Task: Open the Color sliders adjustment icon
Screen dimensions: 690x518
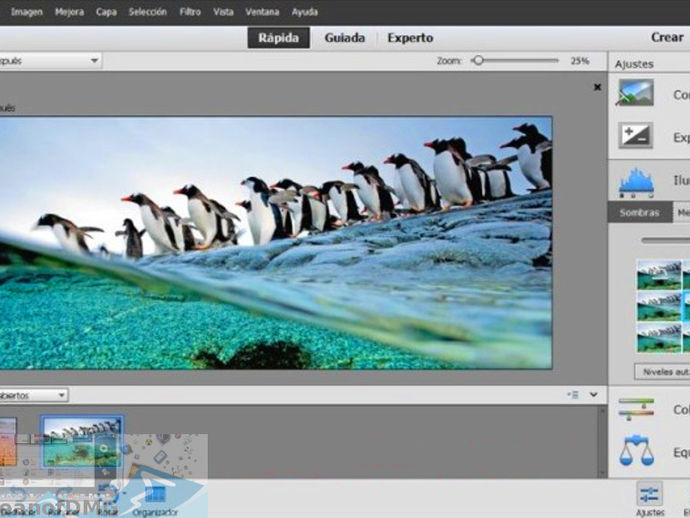Action: pos(636,409)
